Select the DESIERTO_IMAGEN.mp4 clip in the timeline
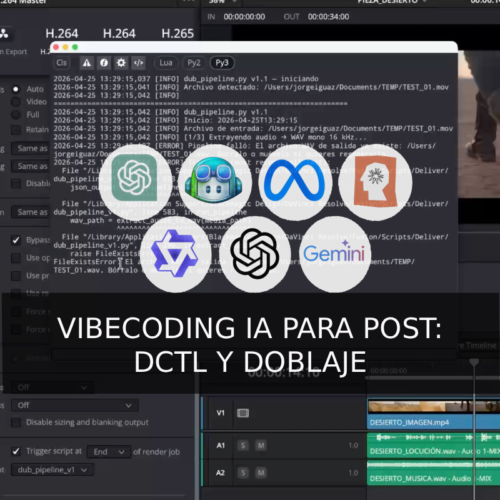The width and height of the screenshot is (500, 500). (x=433, y=415)
